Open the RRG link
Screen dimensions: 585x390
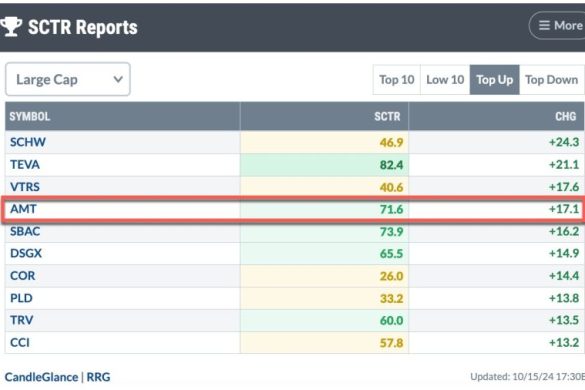[x=98, y=377]
